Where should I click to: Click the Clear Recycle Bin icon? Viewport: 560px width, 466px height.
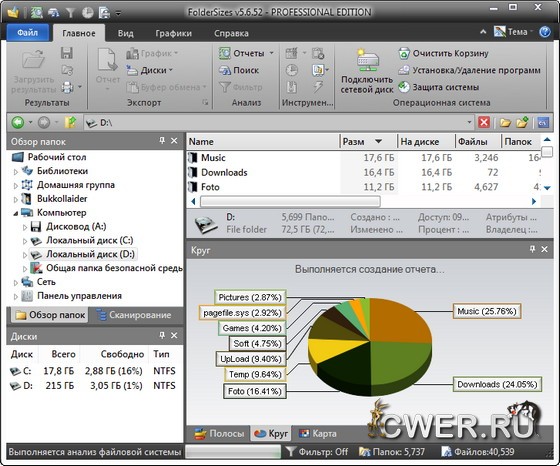[x=404, y=54]
